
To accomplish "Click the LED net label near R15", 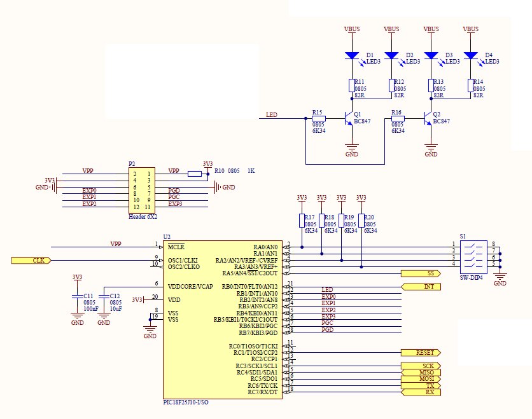I will 272,115.
